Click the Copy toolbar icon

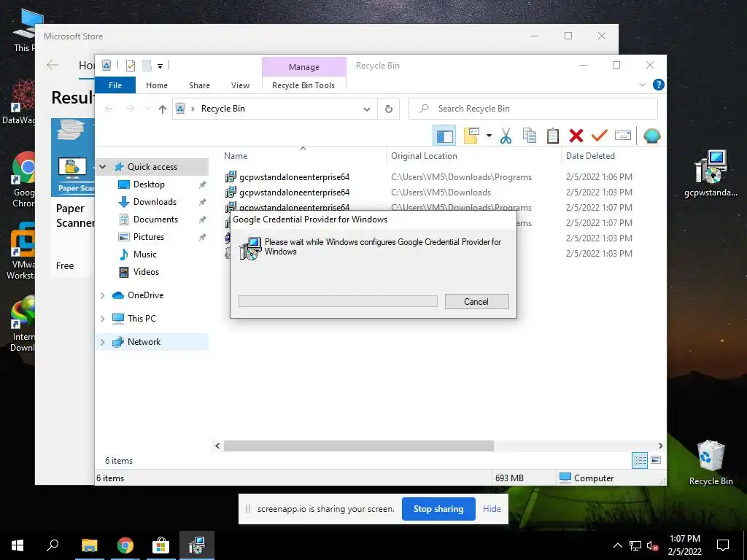pos(530,136)
